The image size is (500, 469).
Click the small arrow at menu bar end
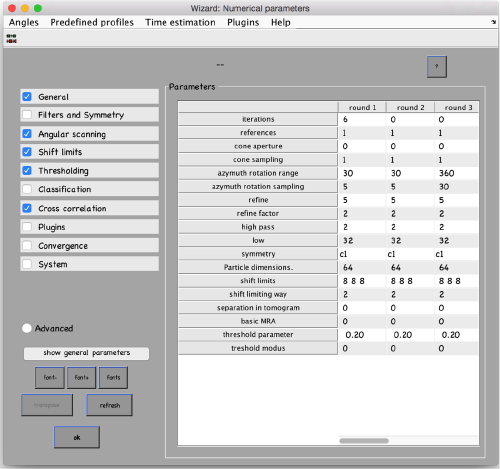click(x=493, y=22)
